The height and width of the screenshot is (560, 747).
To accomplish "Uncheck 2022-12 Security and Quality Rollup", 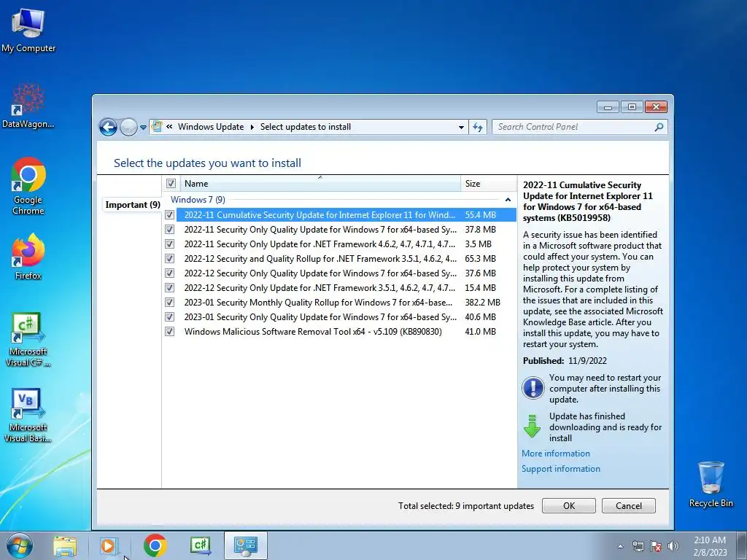I will tap(169, 259).
